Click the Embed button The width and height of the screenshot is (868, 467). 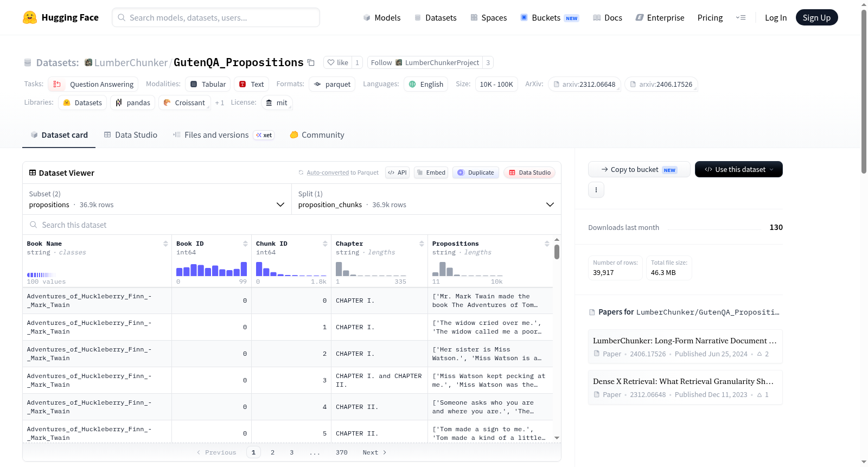pyautogui.click(x=430, y=172)
